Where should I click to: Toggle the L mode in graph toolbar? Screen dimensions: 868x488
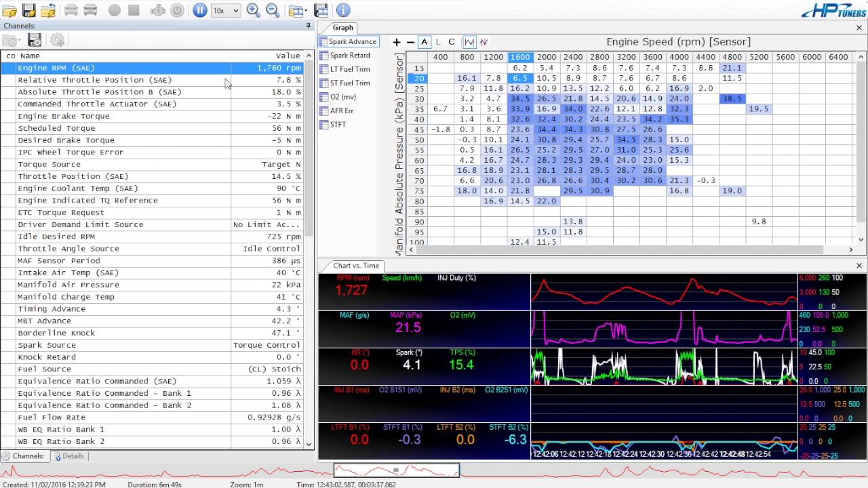[438, 42]
